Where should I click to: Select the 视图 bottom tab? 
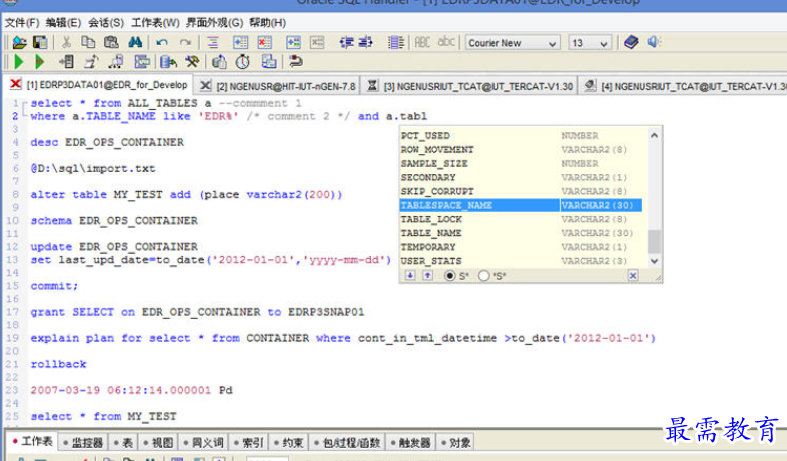coord(158,442)
